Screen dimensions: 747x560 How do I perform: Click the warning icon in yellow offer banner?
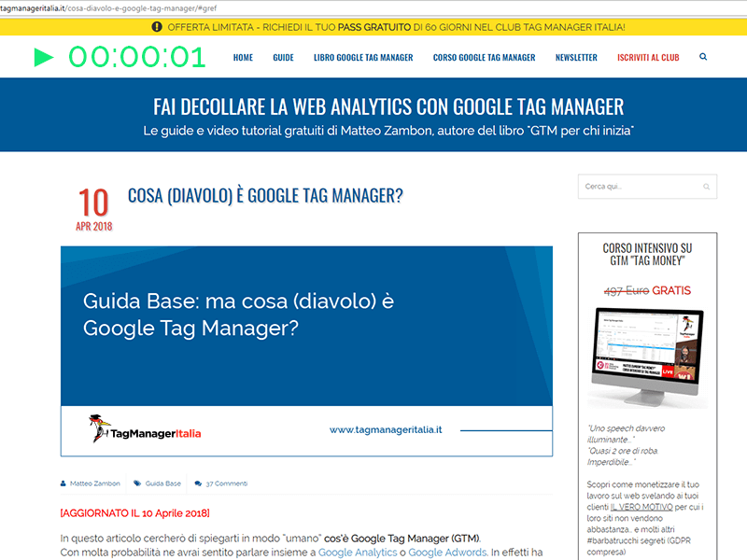pos(157,27)
